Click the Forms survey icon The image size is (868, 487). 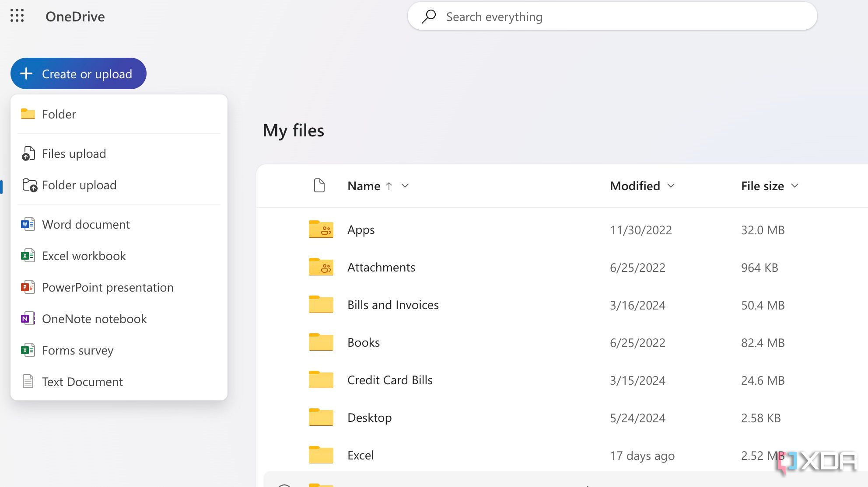[28, 350]
